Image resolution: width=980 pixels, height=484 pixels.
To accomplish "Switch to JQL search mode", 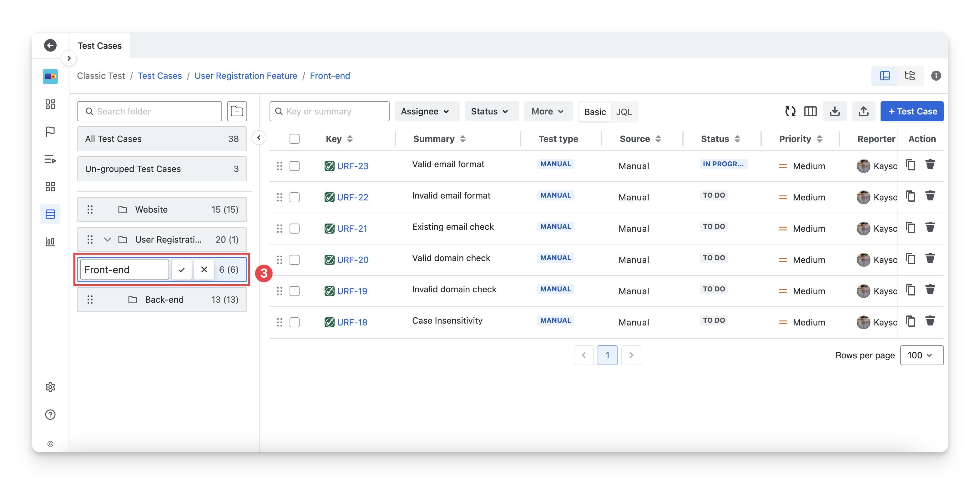I will pos(624,112).
